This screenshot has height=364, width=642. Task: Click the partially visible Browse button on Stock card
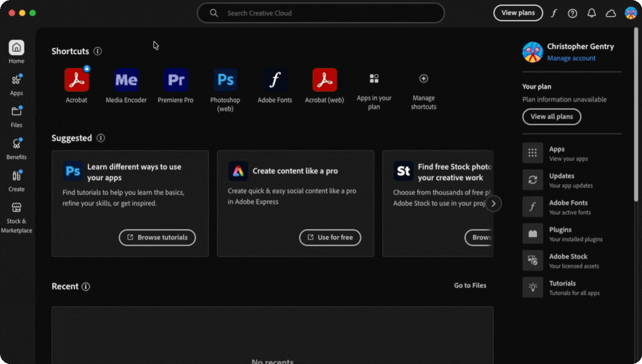(x=479, y=238)
